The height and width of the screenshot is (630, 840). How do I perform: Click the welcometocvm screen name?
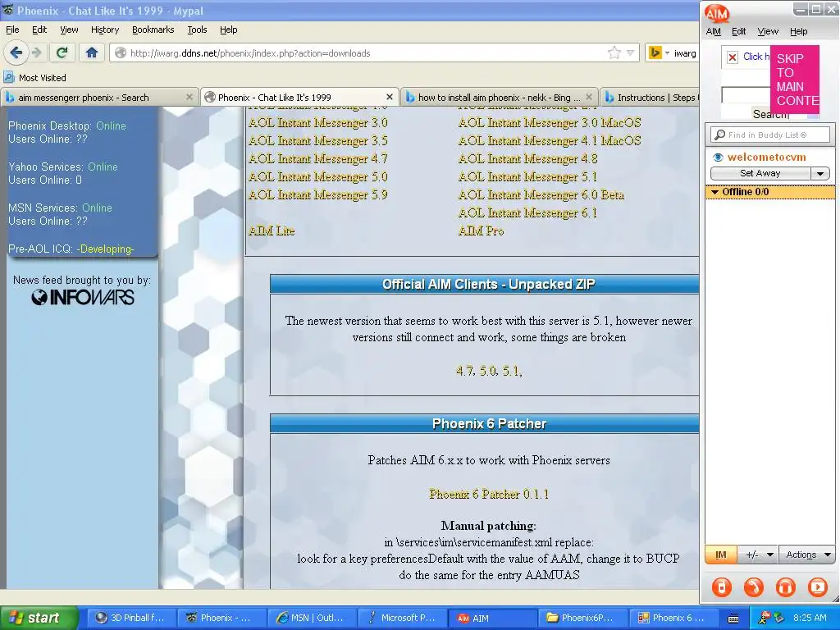pos(766,157)
